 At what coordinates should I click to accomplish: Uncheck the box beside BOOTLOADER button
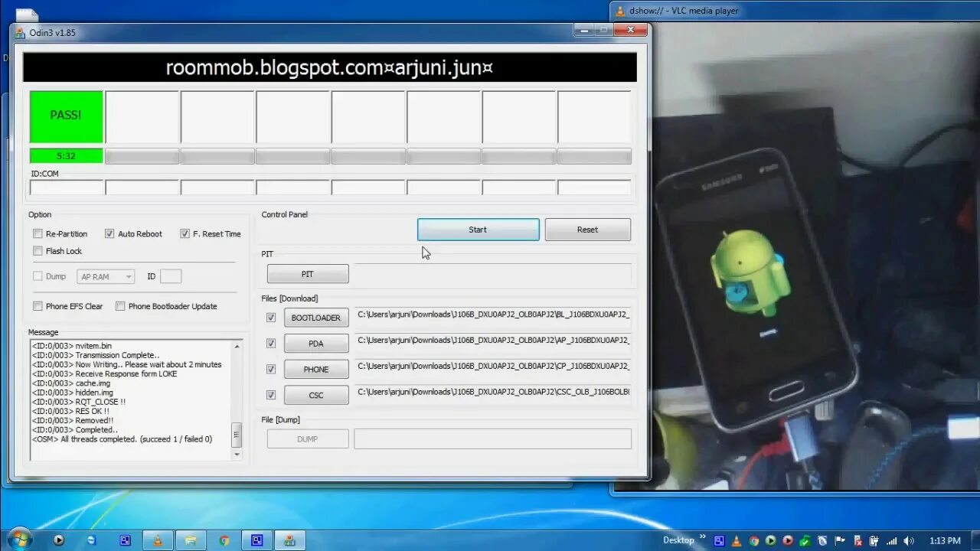(271, 318)
